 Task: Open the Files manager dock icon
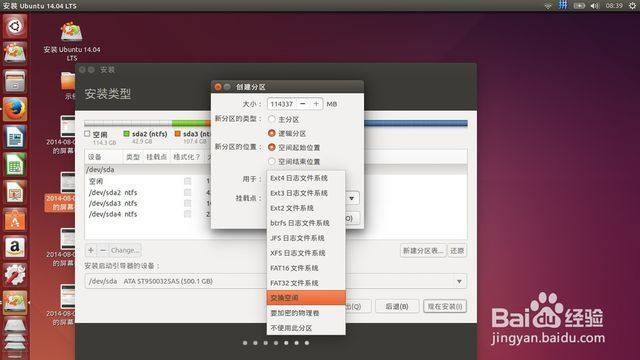(15, 82)
